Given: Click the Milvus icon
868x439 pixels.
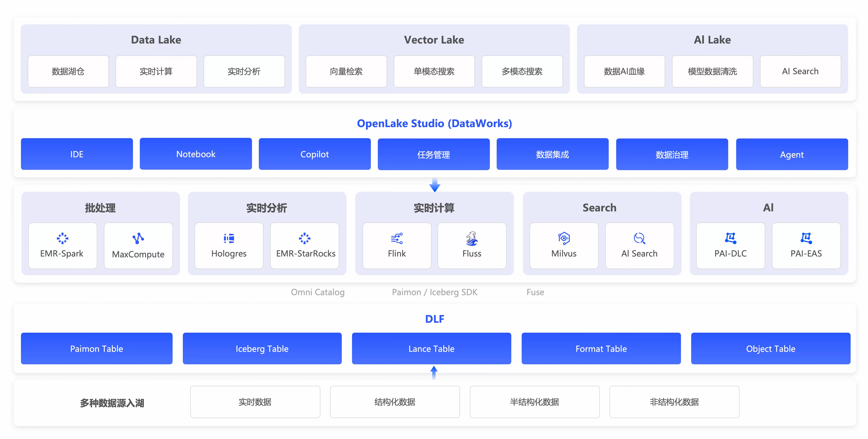Looking at the screenshot, I should click(564, 238).
